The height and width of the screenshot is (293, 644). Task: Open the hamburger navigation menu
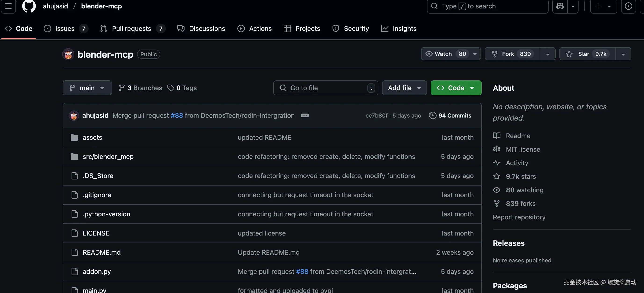click(x=8, y=6)
